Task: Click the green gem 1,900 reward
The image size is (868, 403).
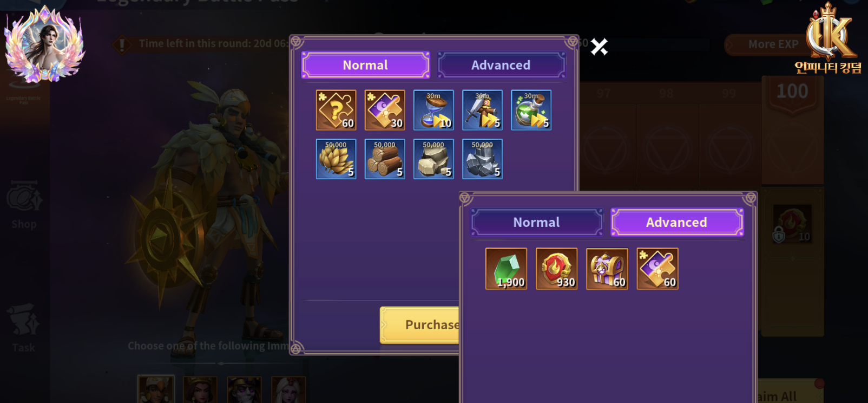Action: pyautogui.click(x=506, y=269)
